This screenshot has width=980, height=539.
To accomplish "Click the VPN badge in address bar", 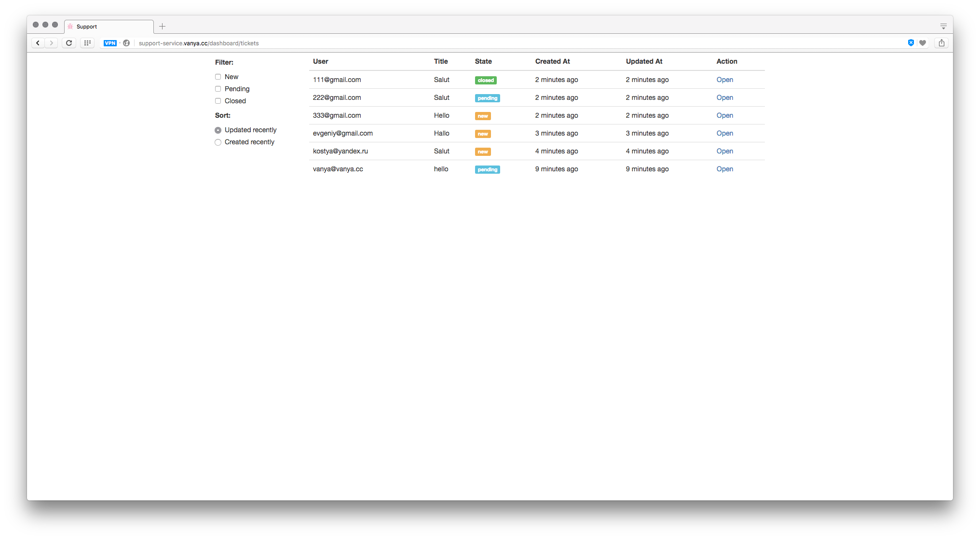I will click(110, 43).
